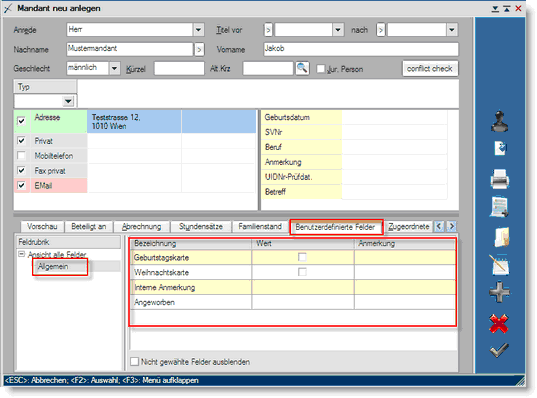Tick the Weihnachtskarte Wert checkbox
Viewport: 537px width, 398px height.
pos(302,272)
